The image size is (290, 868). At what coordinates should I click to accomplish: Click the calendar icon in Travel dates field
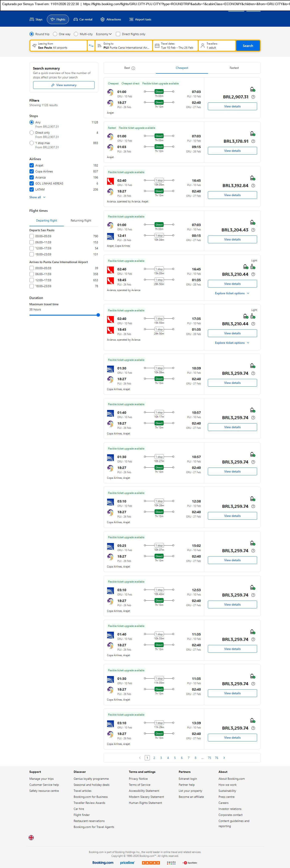tap(157, 46)
